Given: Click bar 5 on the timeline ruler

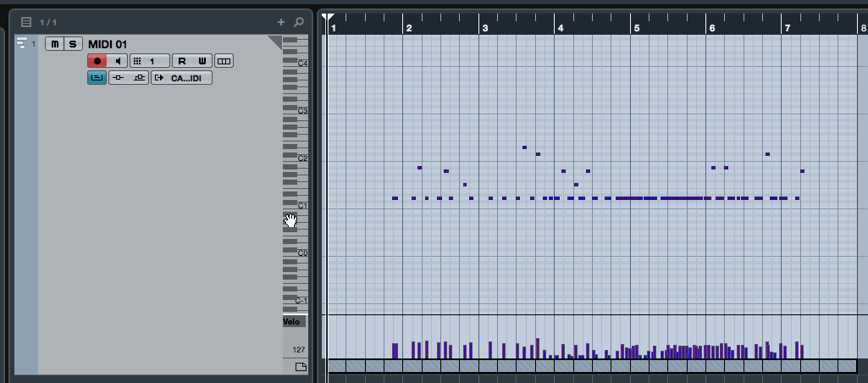Looking at the screenshot, I should (637, 28).
